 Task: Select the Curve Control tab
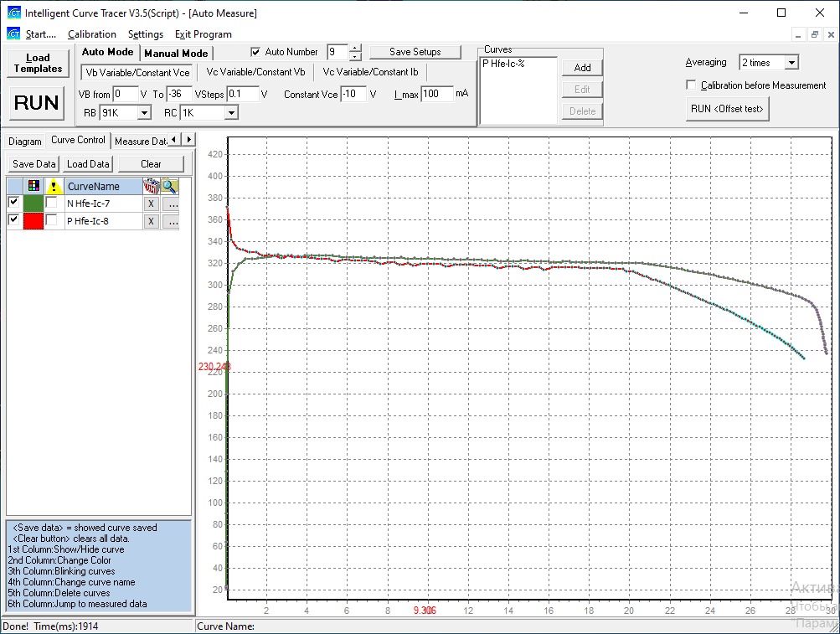[x=78, y=140]
